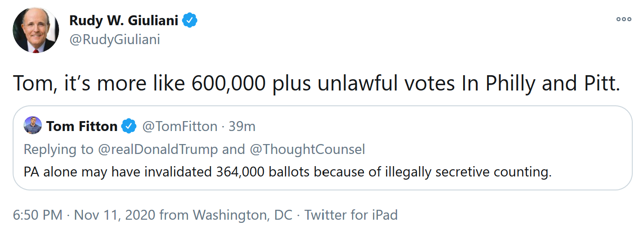644x235 pixels.
Task: Click the "Replying to" line in quoted tweet
Action: click(x=194, y=149)
